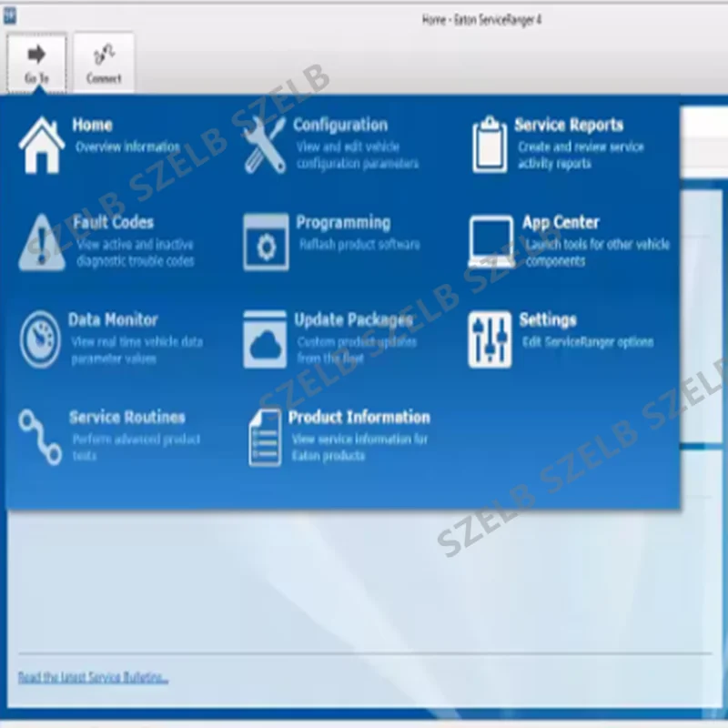
Task: Click the App Center laptop icon
Action: [491, 242]
